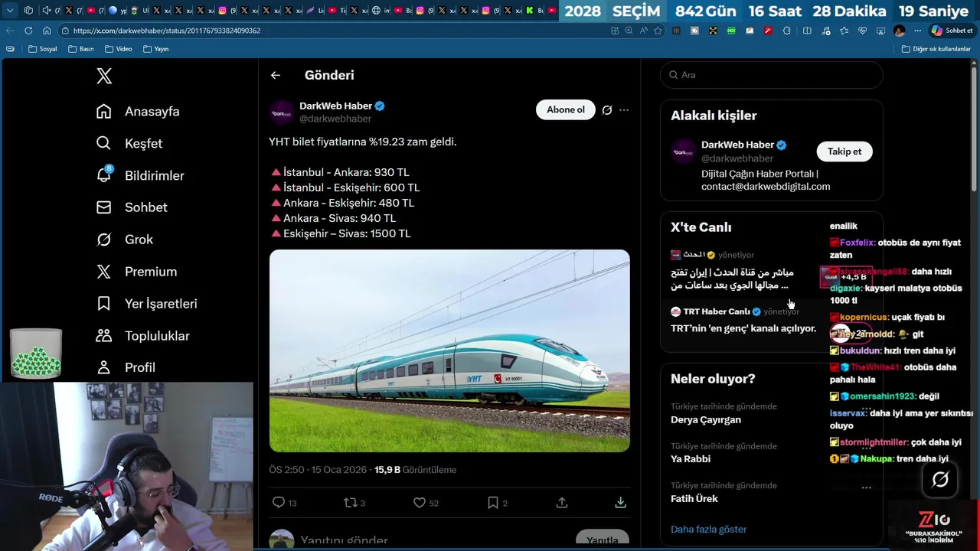
Task: Click the reply comment icon on post
Action: 279,503
